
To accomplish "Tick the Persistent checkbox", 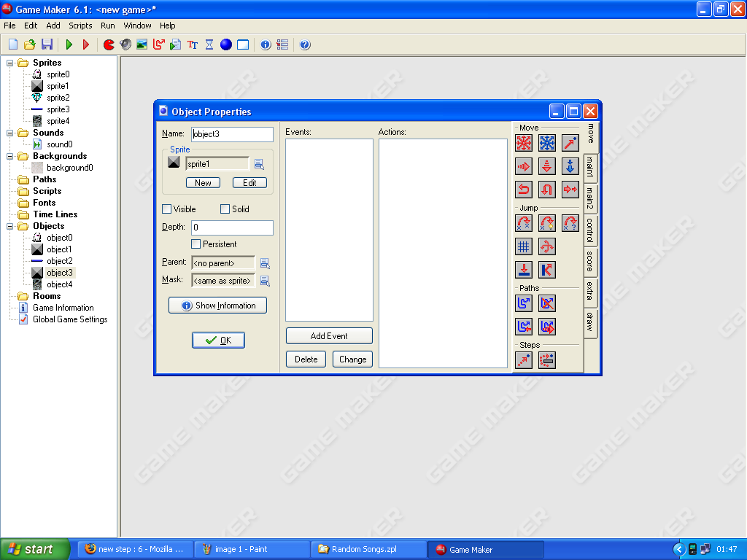I will click(x=196, y=244).
